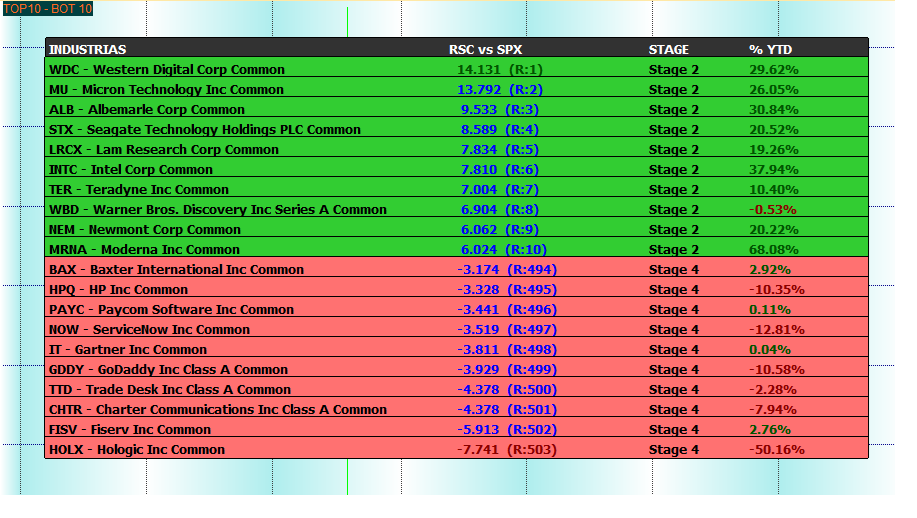This screenshot has height=518, width=917.
Task: Select HPQ - HP Inc Common
Action: 118,289
